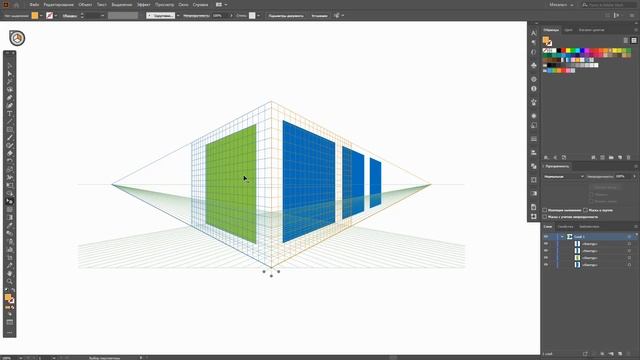
Task: Click the Установки button
Action: [319, 16]
